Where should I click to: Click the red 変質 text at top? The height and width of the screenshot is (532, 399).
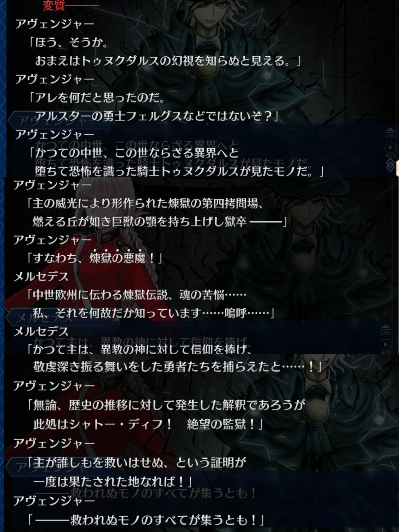click(x=54, y=5)
